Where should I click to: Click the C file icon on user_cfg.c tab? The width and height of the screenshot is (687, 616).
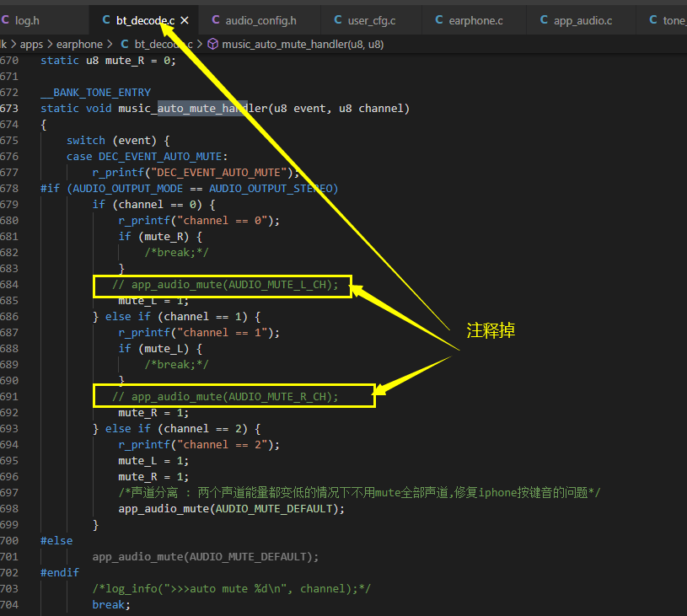tap(338, 19)
